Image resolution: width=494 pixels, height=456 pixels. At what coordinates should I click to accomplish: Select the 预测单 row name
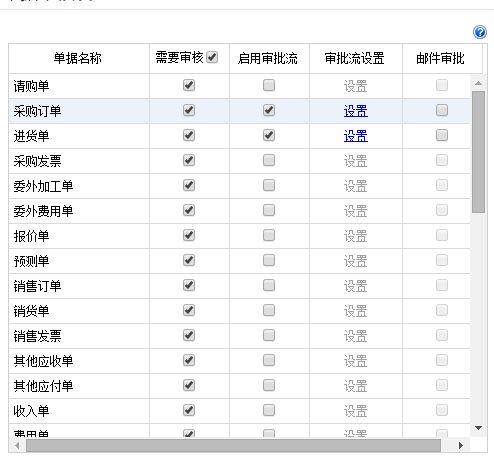(31, 261)
